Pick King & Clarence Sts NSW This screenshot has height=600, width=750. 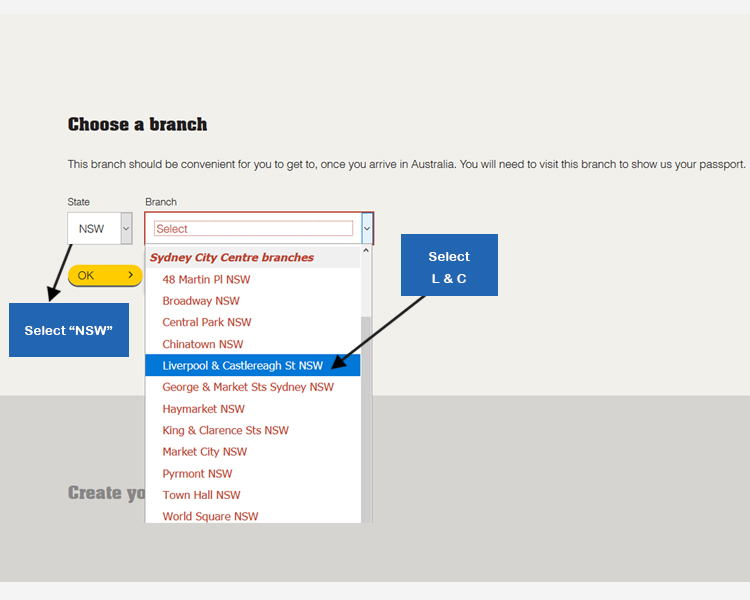tap(225, 430)
